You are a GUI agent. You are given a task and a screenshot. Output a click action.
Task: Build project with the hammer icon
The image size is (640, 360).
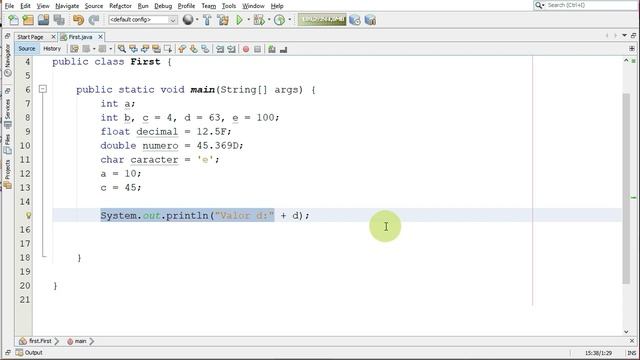tap(207, 20)
